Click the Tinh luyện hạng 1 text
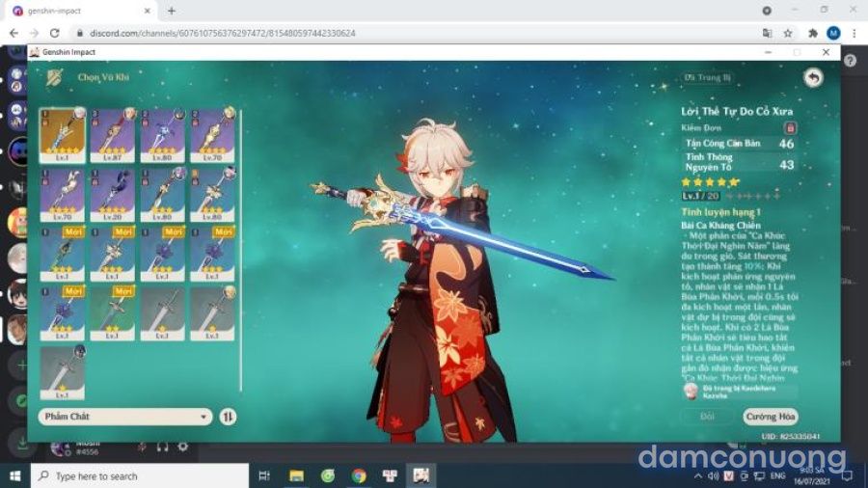This screenshot has width=868, height=488. [720, 212]
